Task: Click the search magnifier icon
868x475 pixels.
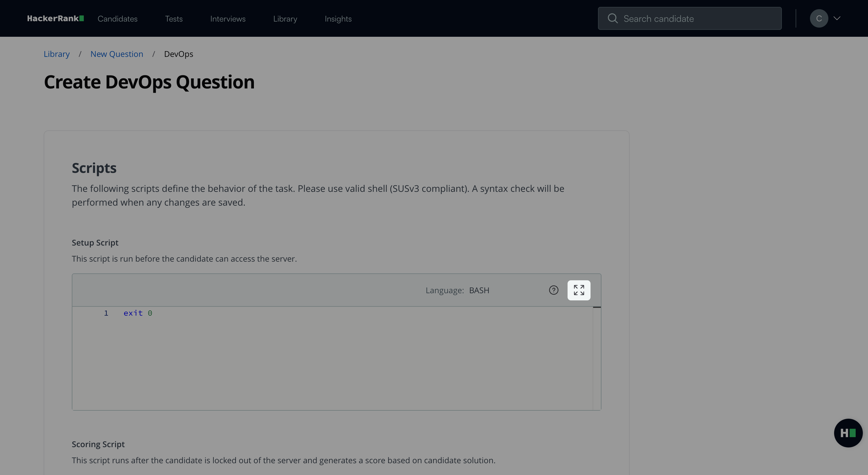Action: [612, 19]
